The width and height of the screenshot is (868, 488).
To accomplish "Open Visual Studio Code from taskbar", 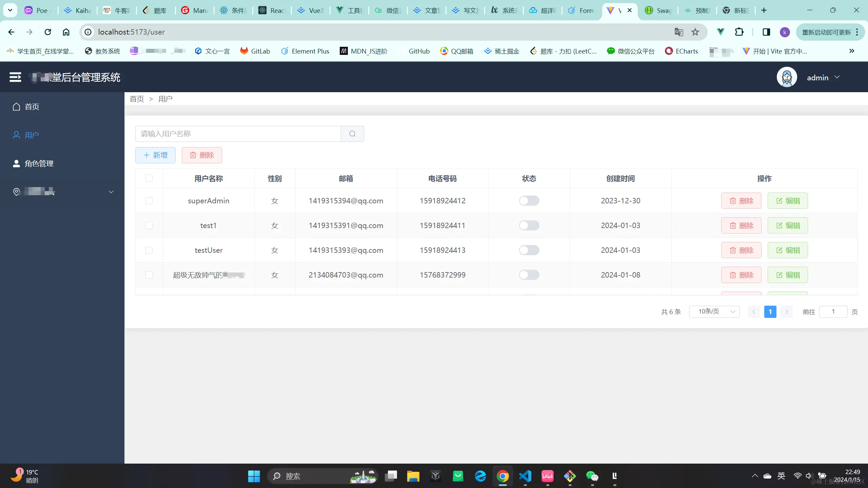I will [x=525, y=476].
